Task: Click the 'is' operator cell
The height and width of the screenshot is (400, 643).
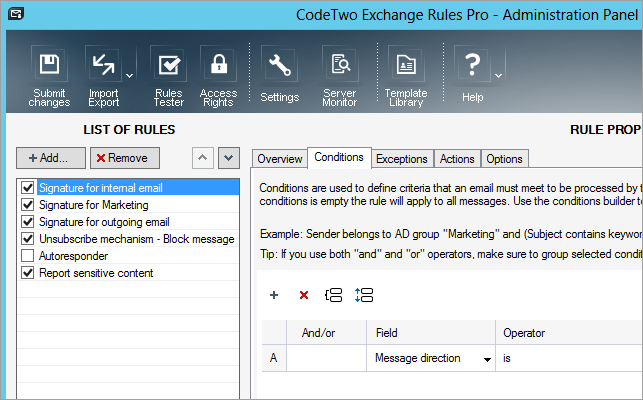Action: click(x=569, y=358)
